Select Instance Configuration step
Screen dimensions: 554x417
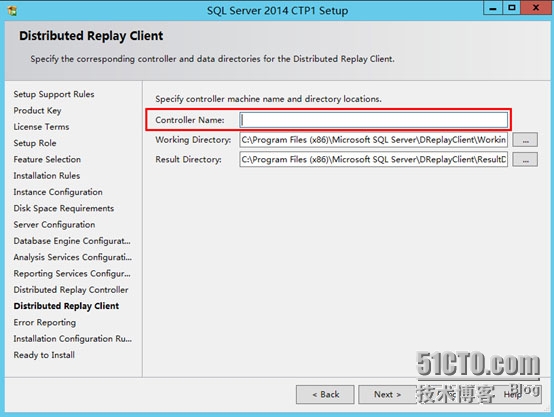pos(58,192)
